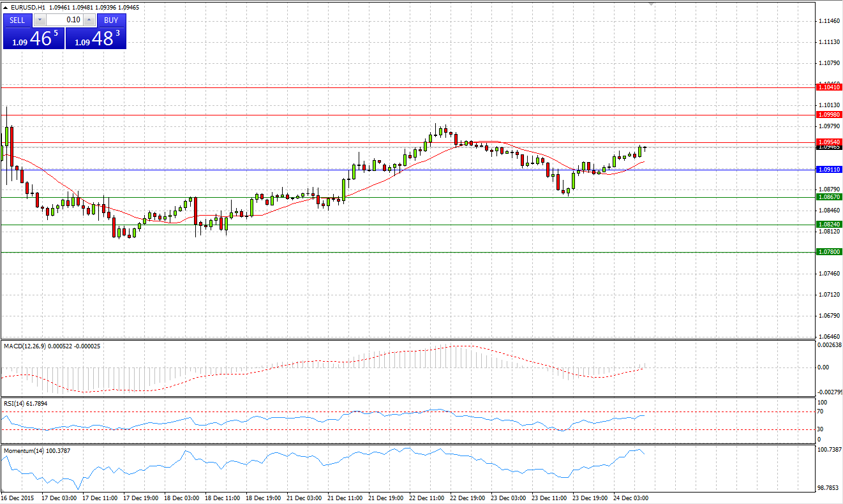Image resolution: width=843 pixels, height=504 pixels.
Task: Click the BUY button
Action: pos(111,20)
